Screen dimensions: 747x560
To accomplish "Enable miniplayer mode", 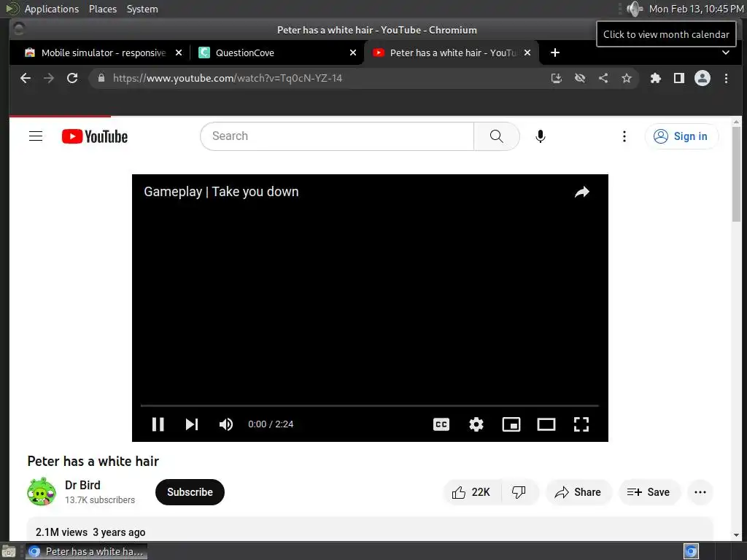I will click(x=511, y=424).
